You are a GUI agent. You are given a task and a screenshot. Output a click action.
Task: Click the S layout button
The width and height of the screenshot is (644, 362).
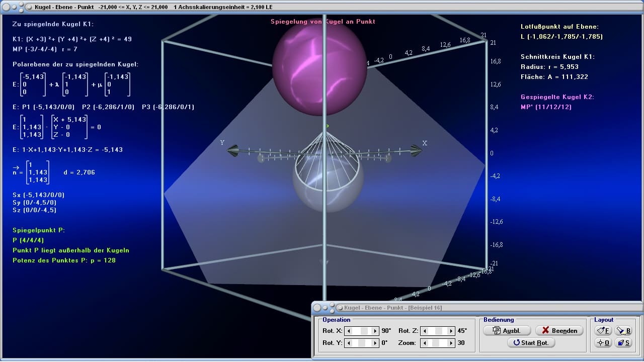623,343
